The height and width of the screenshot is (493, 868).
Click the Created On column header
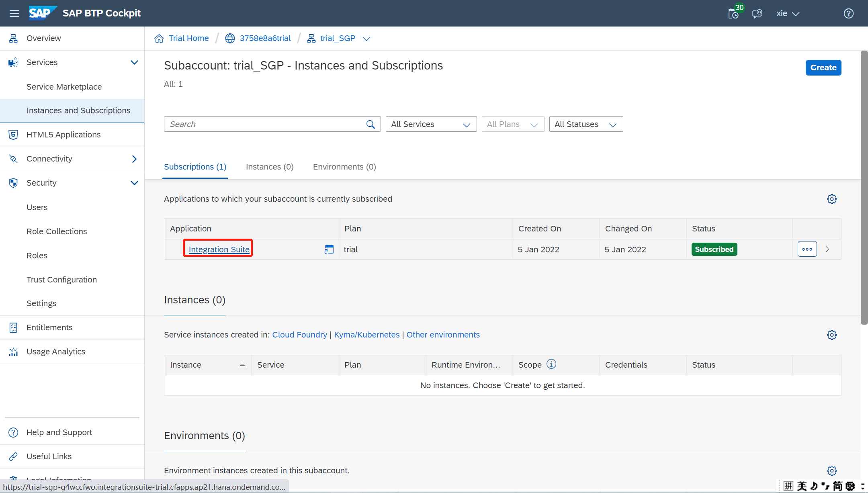pos(557,229)
